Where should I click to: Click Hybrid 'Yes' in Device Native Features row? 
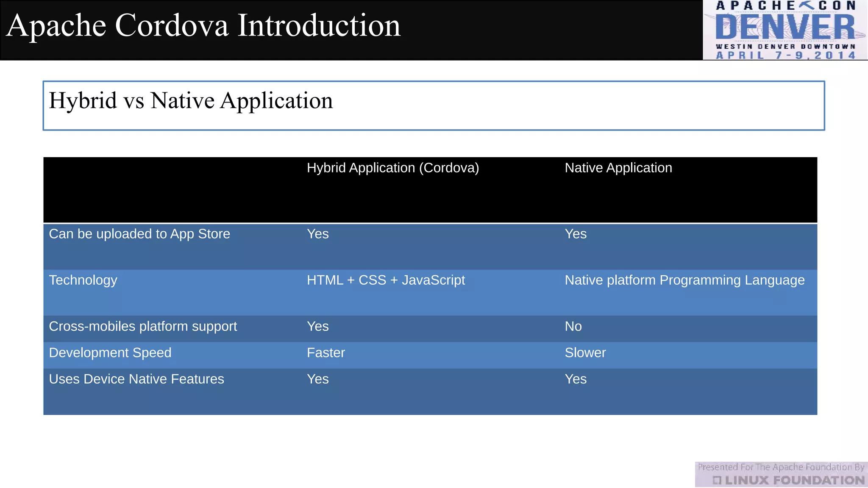(x=318, y=379)
